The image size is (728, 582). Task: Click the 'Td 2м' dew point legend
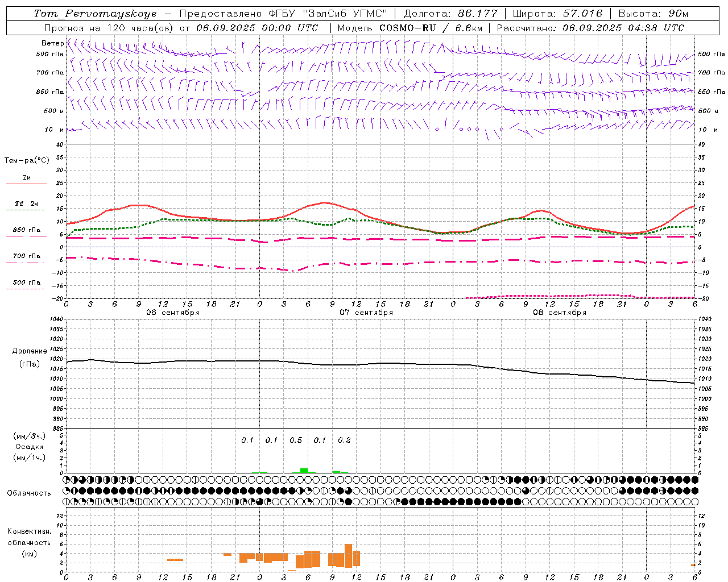26,203
